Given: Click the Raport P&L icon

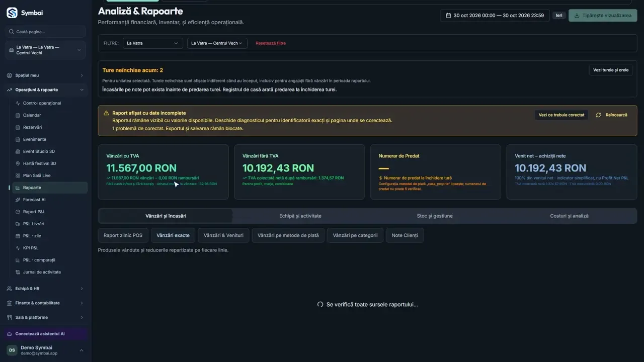Looking at the screenshot, I should [18, 212].
